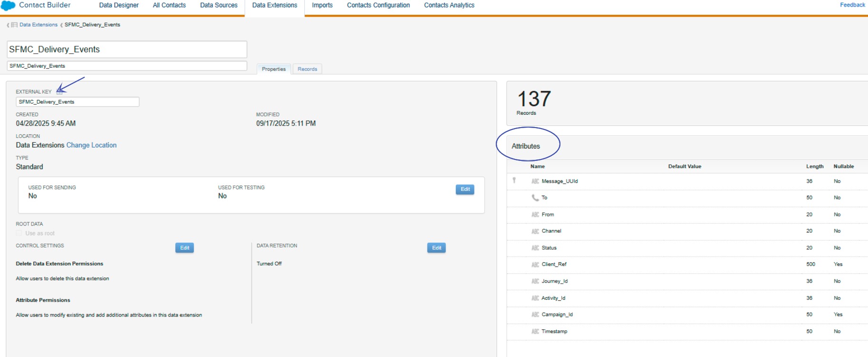
Task: Open the Imports tab
Action: tap(322, 5)
